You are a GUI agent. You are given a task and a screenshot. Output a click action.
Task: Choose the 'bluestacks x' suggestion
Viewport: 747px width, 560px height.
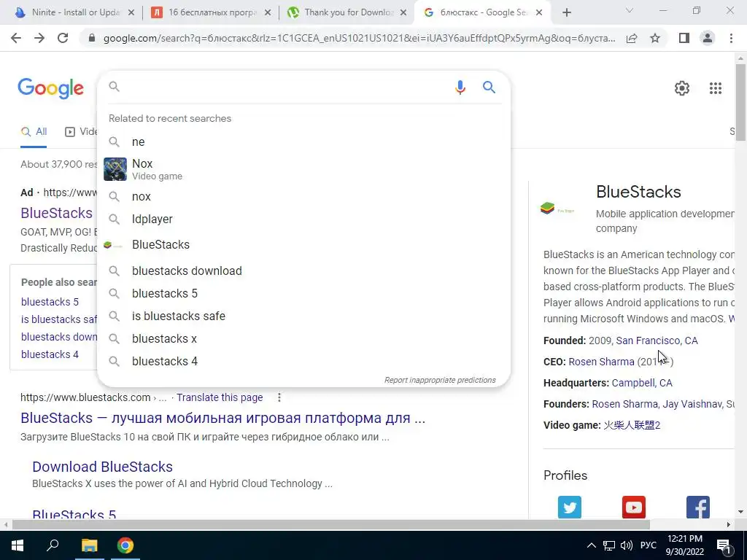click(x=303, y=338)
